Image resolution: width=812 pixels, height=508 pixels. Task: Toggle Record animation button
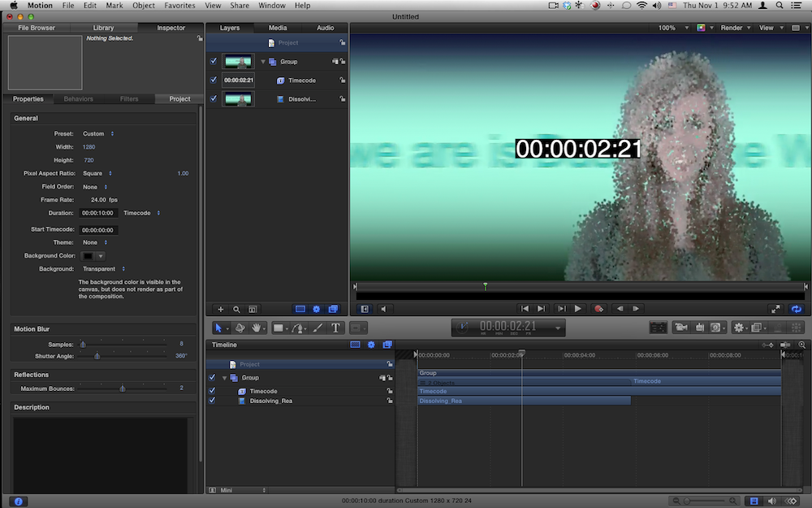[x=598, y=309]
